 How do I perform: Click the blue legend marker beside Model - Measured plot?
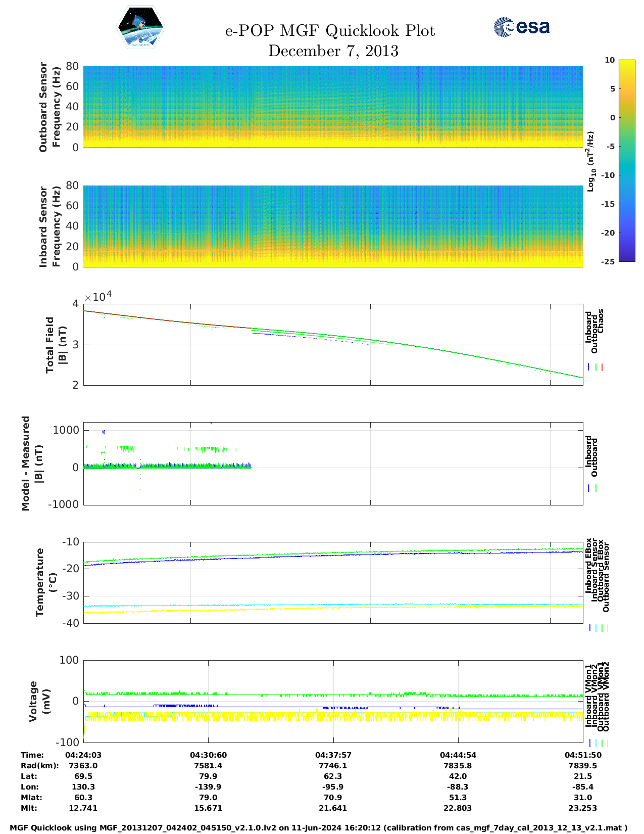(x=588, y=488)
